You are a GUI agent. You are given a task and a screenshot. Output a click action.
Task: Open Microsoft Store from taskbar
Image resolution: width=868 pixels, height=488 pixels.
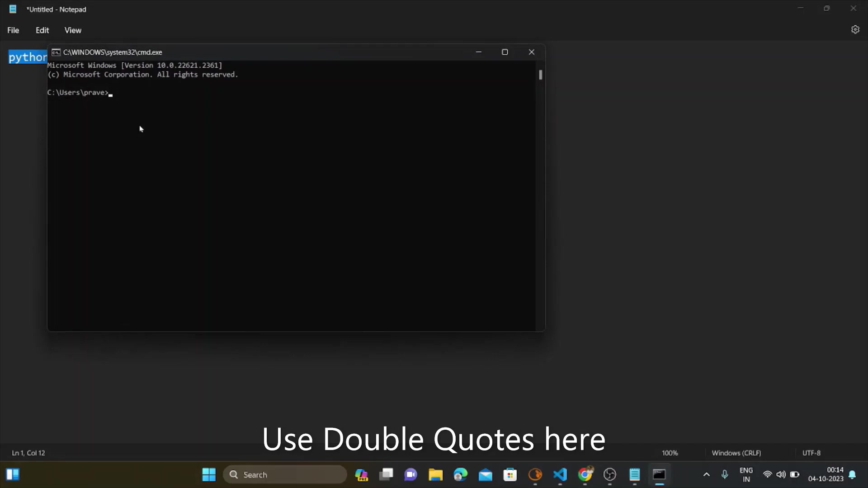pyautogui.click(x=510, y=474)
